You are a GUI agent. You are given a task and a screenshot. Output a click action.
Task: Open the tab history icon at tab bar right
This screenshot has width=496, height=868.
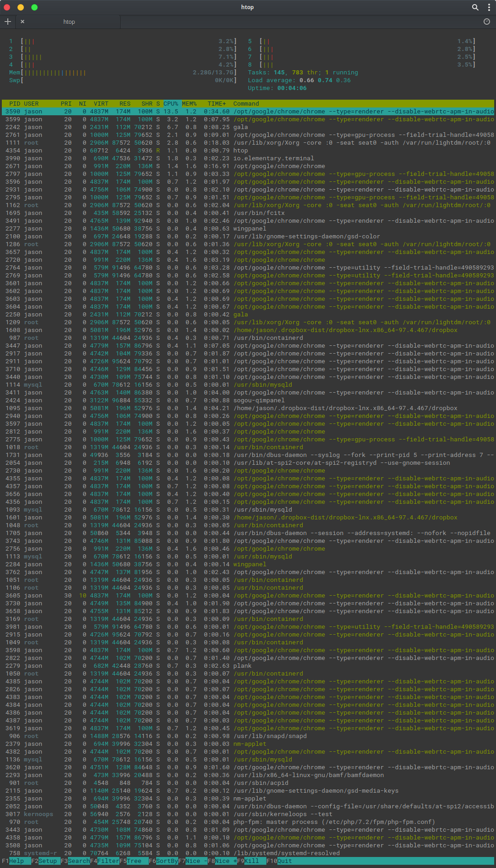487,22
